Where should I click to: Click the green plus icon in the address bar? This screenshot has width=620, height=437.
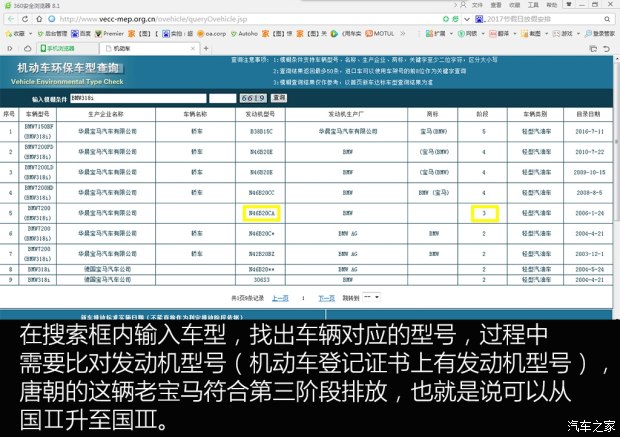click(x=446, y=19)
